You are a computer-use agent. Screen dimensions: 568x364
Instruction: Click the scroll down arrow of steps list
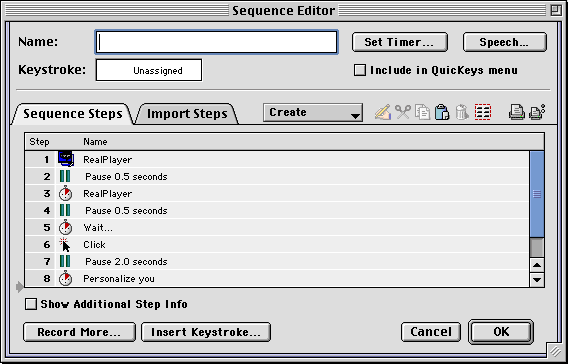[x=536, y=279]
